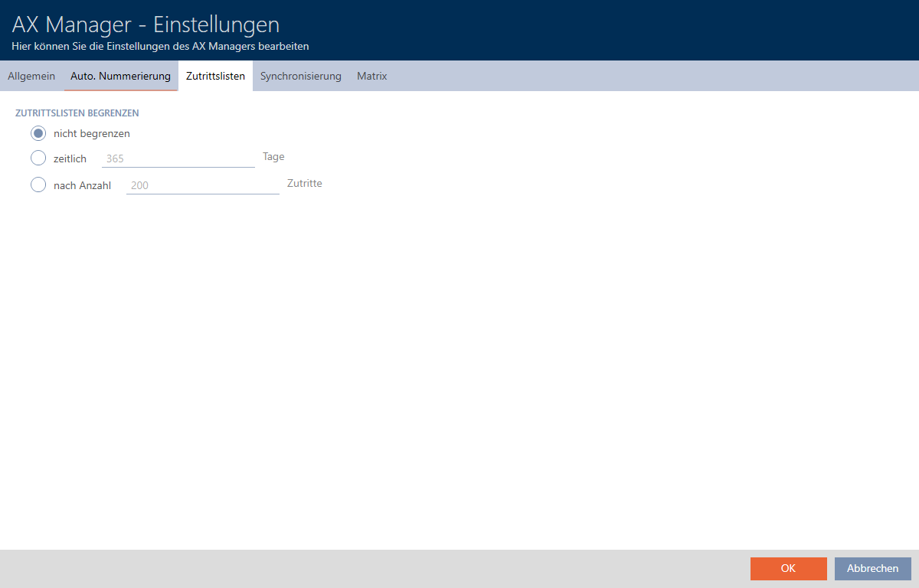The image size is (919, 588).
Task: Select the Zutrittslisten tab
Action: [215, 77]
